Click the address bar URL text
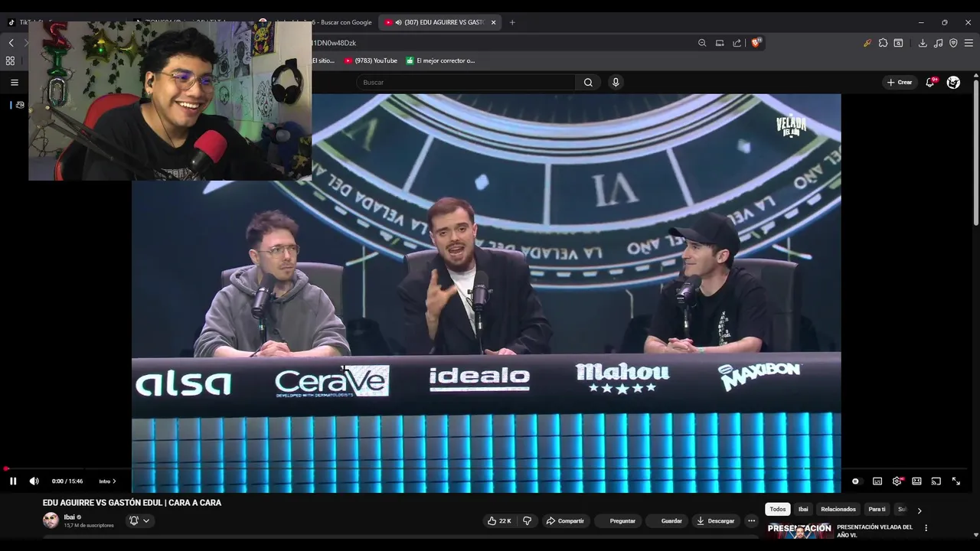 [x=335, y=43]
